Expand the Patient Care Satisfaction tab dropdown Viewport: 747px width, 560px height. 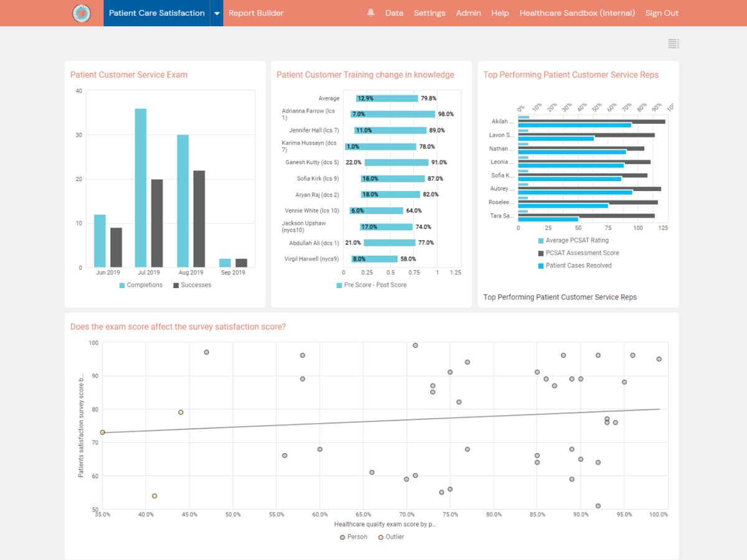tap(216, 12)
